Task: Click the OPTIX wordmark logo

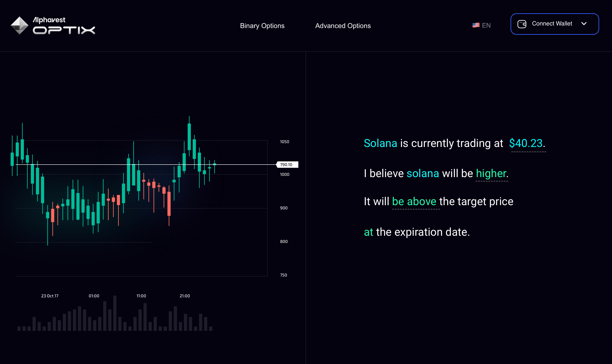Action: click(x=64, y=30)
